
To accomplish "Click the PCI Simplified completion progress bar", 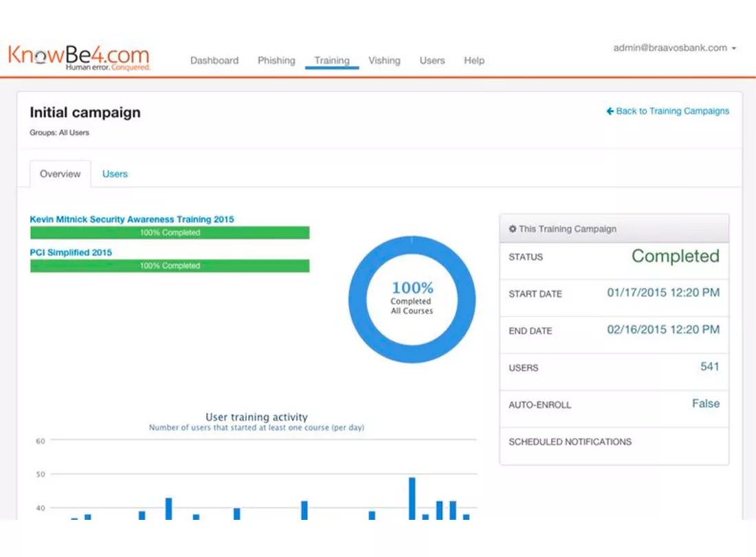I will (169, 265).
